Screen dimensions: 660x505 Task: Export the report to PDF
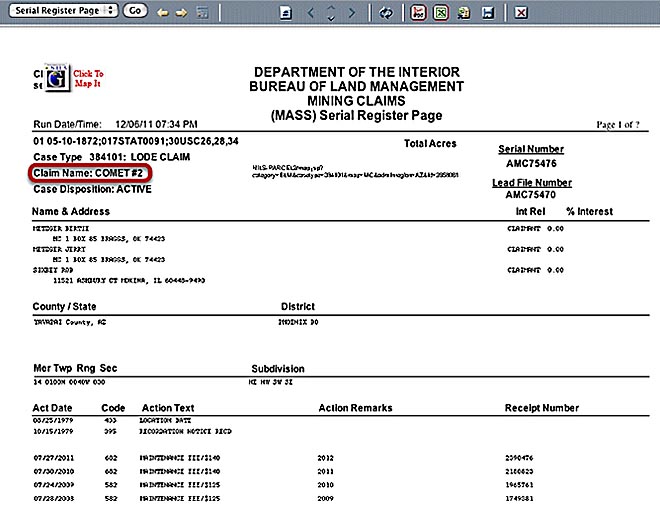418,13
